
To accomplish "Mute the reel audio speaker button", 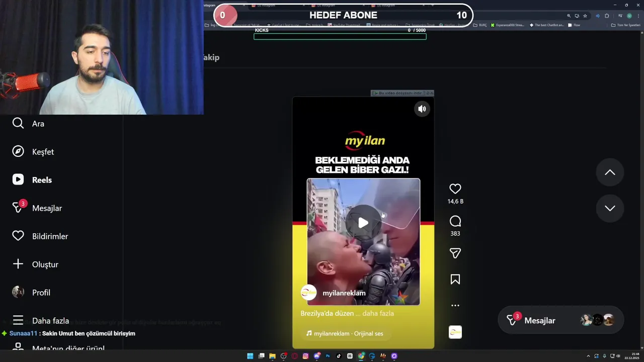I will [x=422, y=109].
